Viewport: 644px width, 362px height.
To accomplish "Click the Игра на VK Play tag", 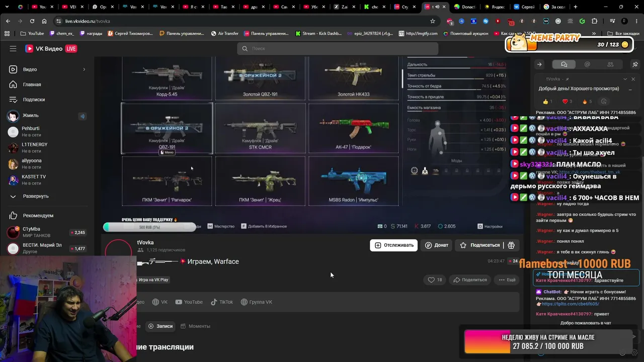I will tap(153, 280).
